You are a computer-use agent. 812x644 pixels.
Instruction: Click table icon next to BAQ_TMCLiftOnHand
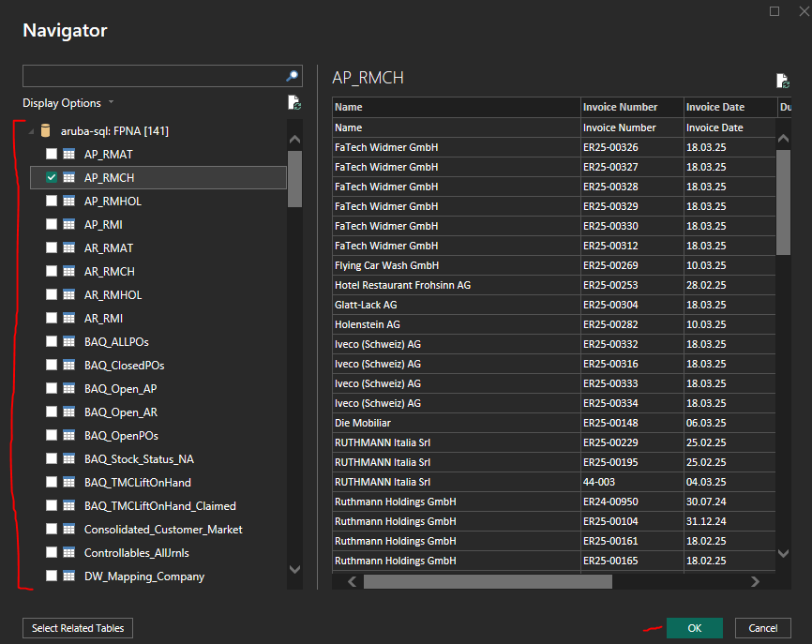point(68,482)
